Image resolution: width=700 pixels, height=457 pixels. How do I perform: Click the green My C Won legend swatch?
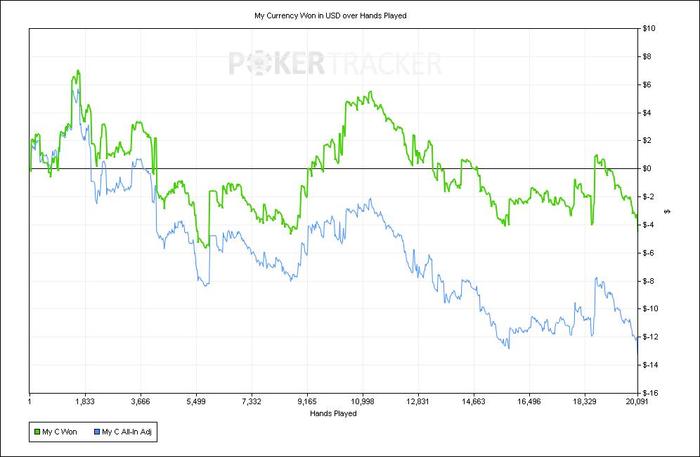pos(38,432)
